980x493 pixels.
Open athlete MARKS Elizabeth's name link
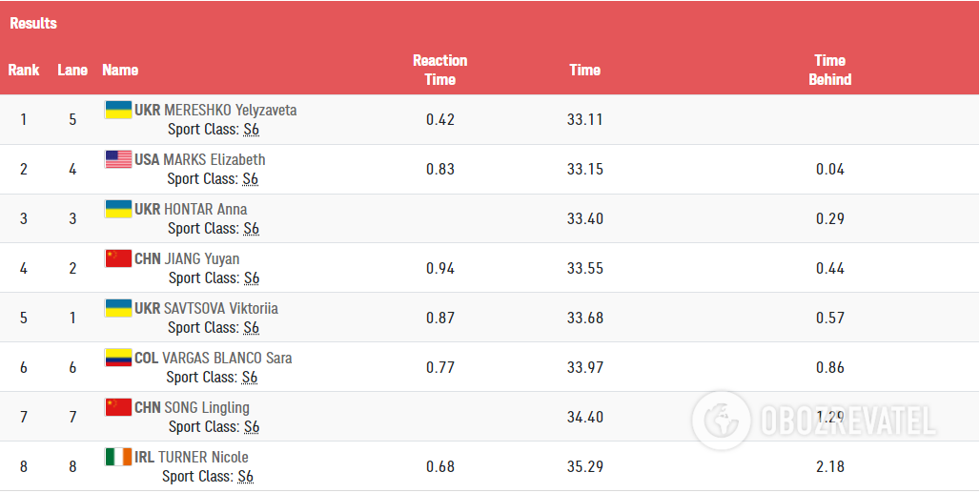214,159
